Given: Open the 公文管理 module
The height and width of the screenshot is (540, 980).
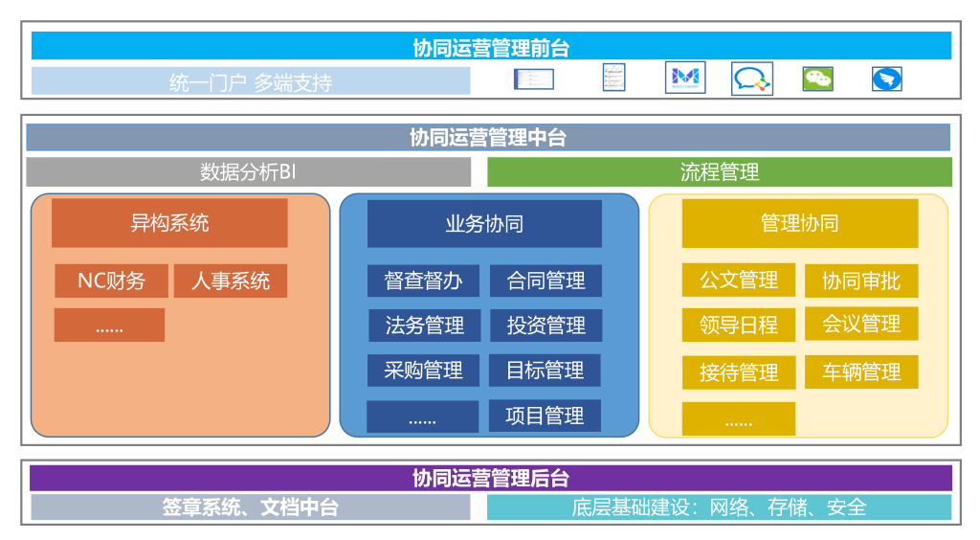Looking at the screenshot, I should (739, 281).
